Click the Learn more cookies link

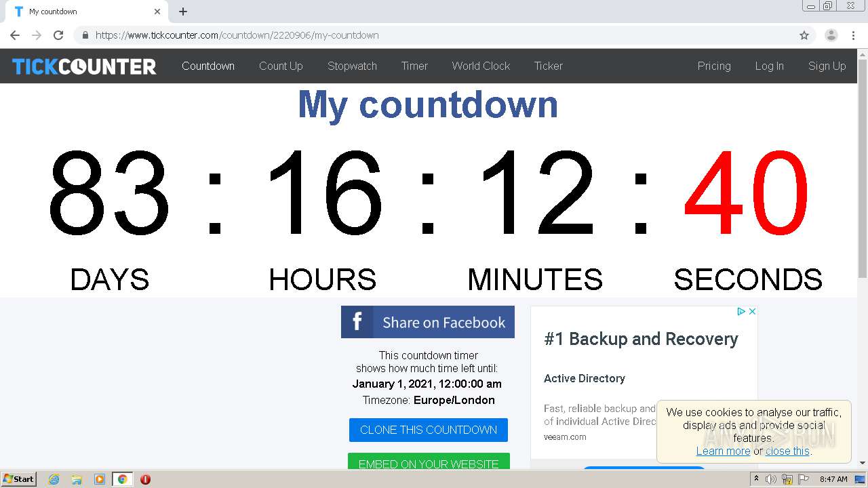coord(723,451)
